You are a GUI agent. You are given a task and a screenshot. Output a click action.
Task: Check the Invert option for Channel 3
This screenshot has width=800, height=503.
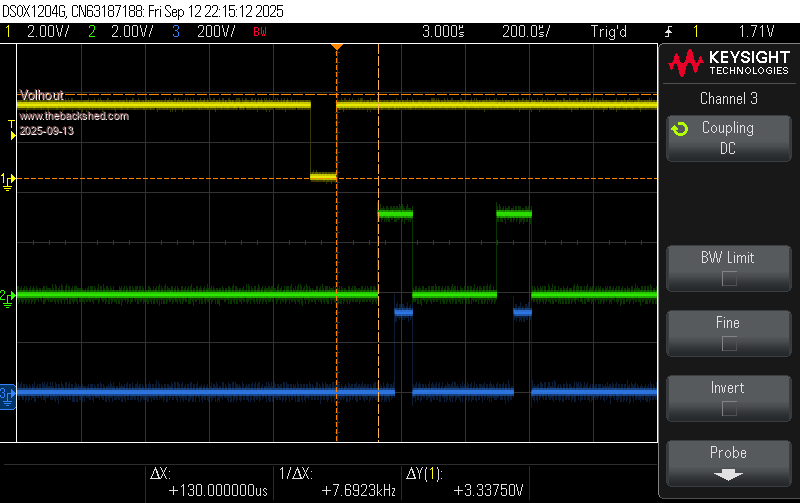click(x=729, y=408)
